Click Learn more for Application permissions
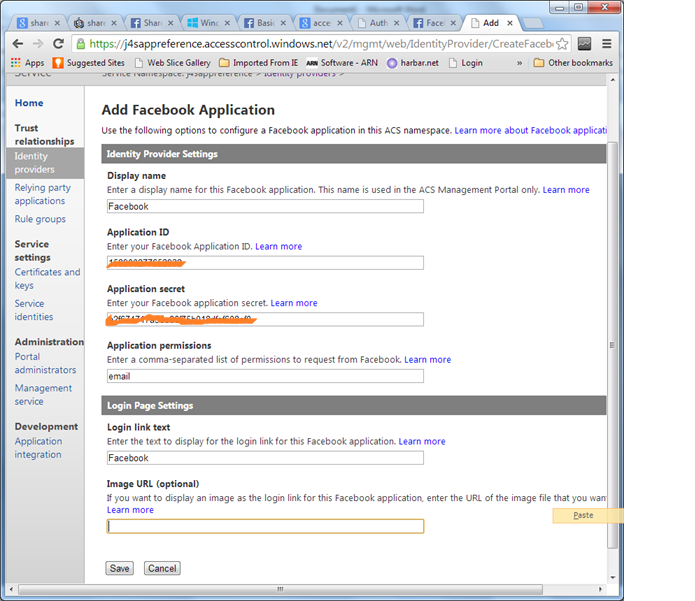The height and width of the screenshot is (601, 695). [x=427, y=359]
